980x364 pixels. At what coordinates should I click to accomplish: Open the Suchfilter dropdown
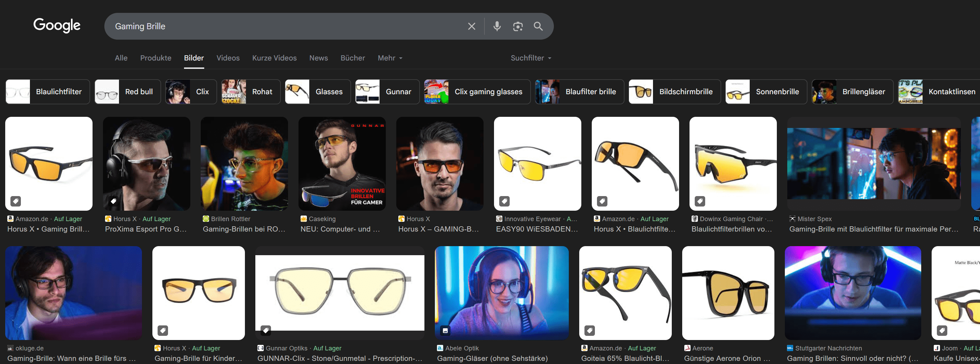coord(531,58)
